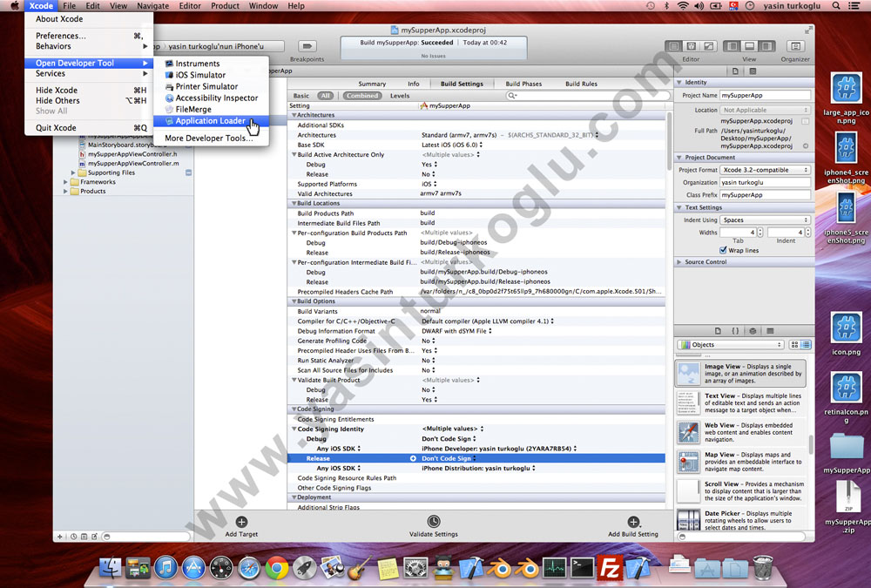The image size is (871, 588).
Task: Open Terminal from the Dock
Action: click(582, 567)
